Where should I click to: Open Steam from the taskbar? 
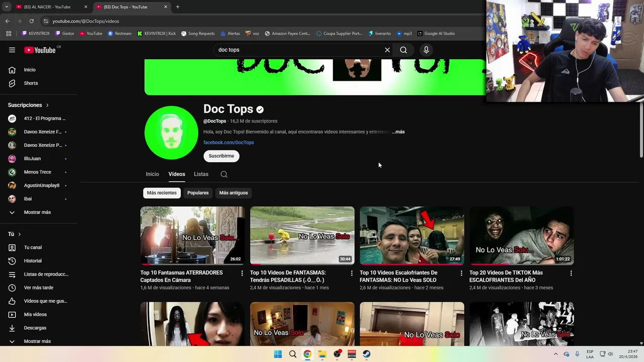point(367,354)
